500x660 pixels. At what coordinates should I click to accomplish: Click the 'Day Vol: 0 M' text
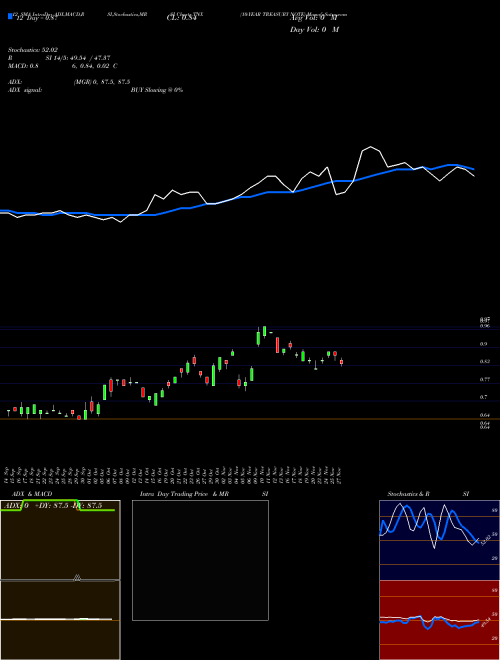click(314, 30)
